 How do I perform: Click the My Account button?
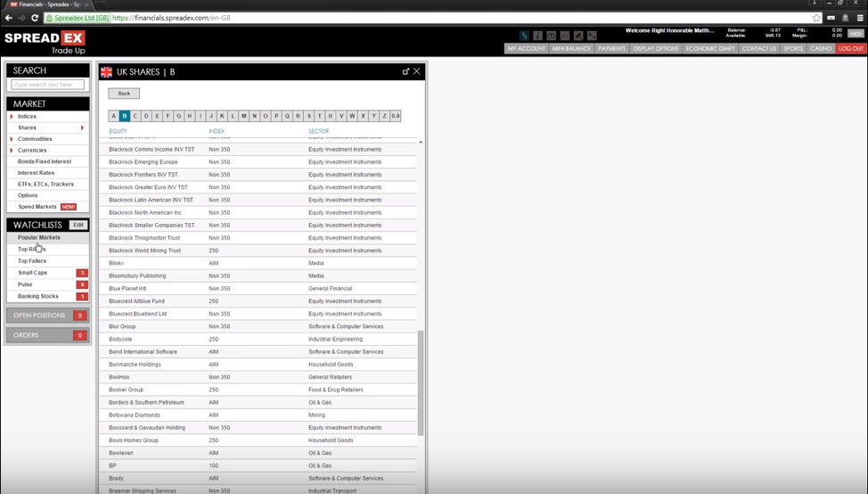(x=527, y=49)
